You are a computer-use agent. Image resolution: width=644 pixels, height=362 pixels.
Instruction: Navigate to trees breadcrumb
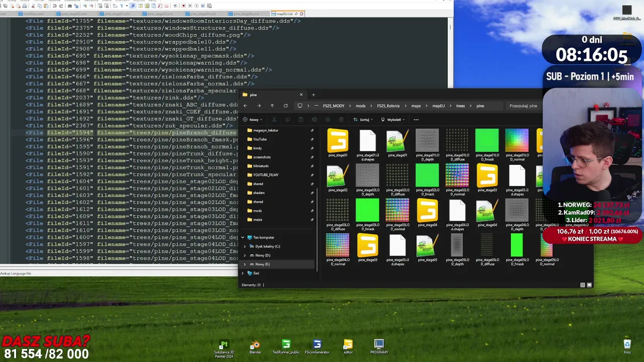click(x=460, y=106)
